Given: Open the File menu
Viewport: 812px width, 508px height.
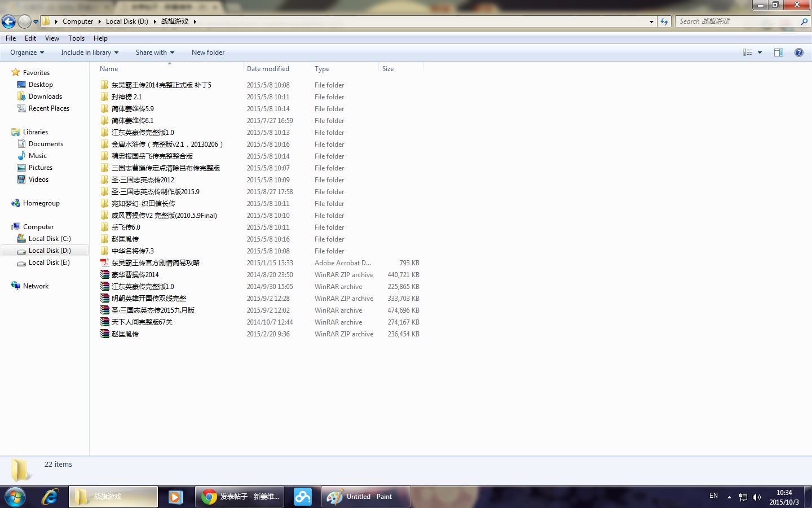Looking at the screenshot, I should [x=11, y=38].
